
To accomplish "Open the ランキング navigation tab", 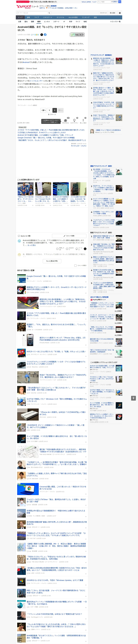I will click(86, 17).
